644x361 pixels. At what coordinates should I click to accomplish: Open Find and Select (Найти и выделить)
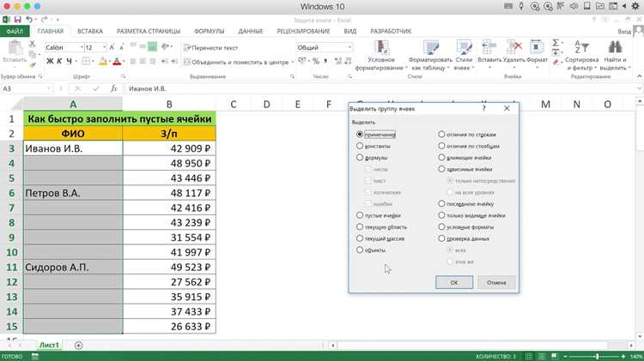(615, 56)
